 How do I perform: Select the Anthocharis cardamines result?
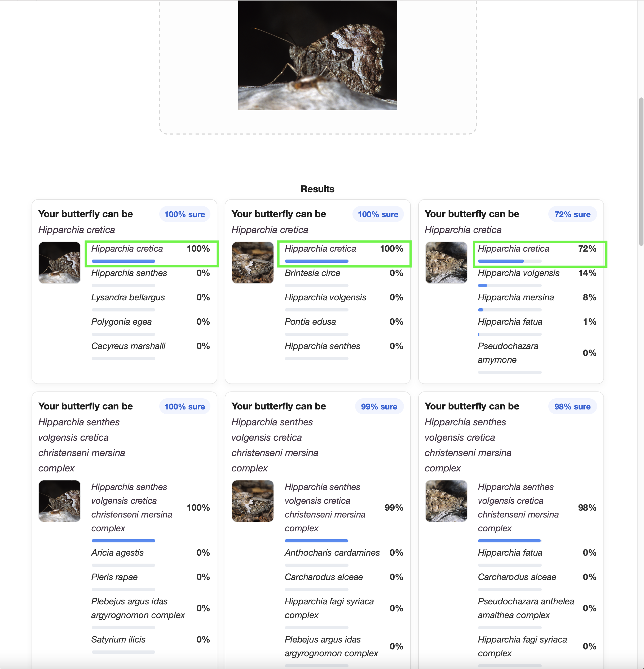pos(332,553)
